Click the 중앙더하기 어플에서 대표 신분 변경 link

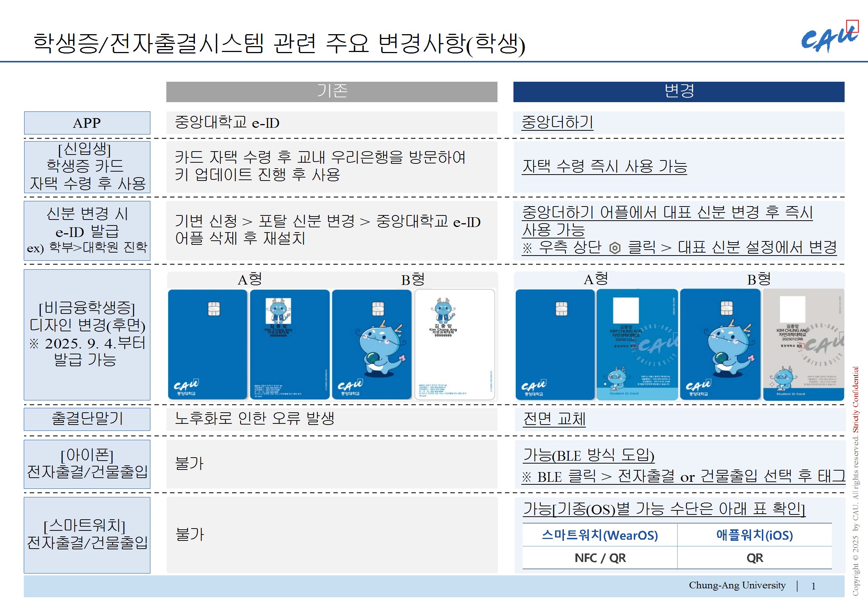(x=667, y=221)
